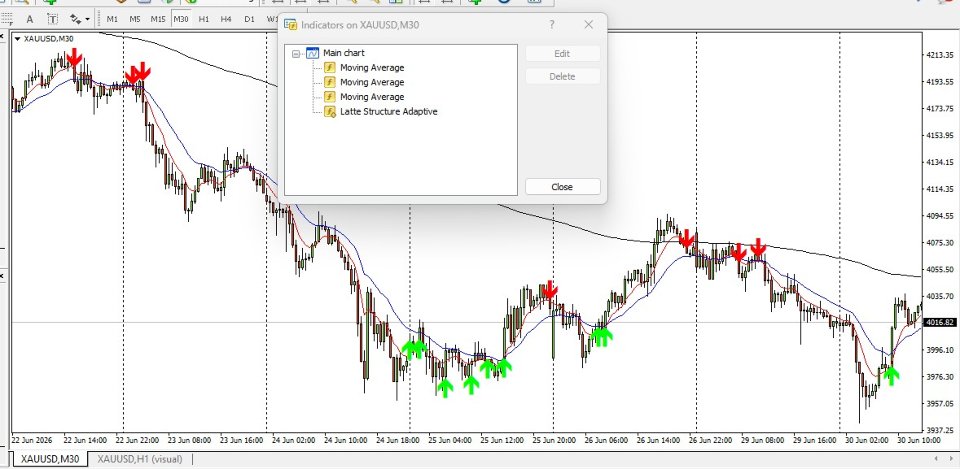Switch to the H1 timeframe
960x469 pixels.
pos(204,19)
